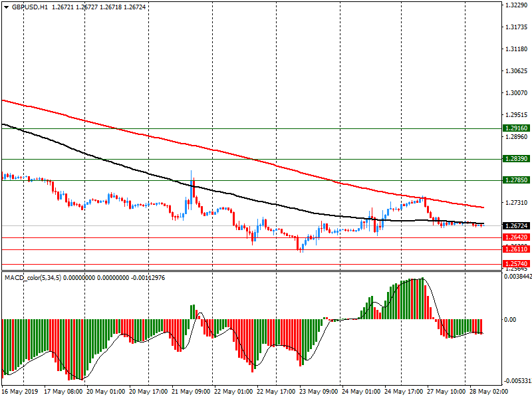Click the 1.32290 value on price scale
Viewport: 532px width, 399px height.
[516, 5]
